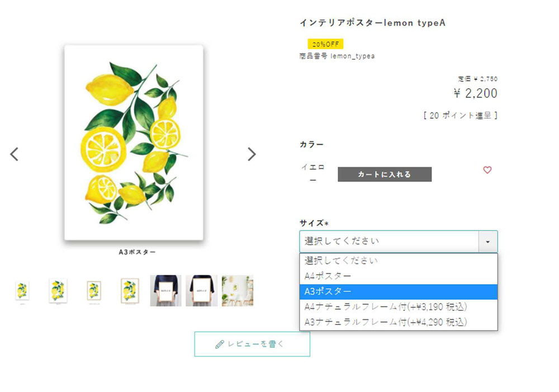Screen dimensions: 559x392
Task: Open thumbnail of person holding A4 poster
Action: pyautogui.click(x=166, y=290)
